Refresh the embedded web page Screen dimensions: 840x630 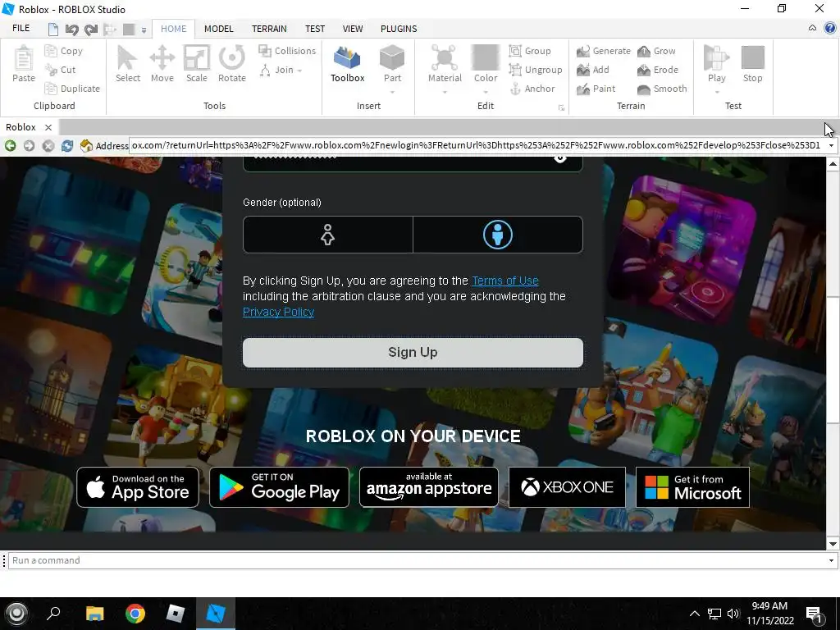coord(67,146)
